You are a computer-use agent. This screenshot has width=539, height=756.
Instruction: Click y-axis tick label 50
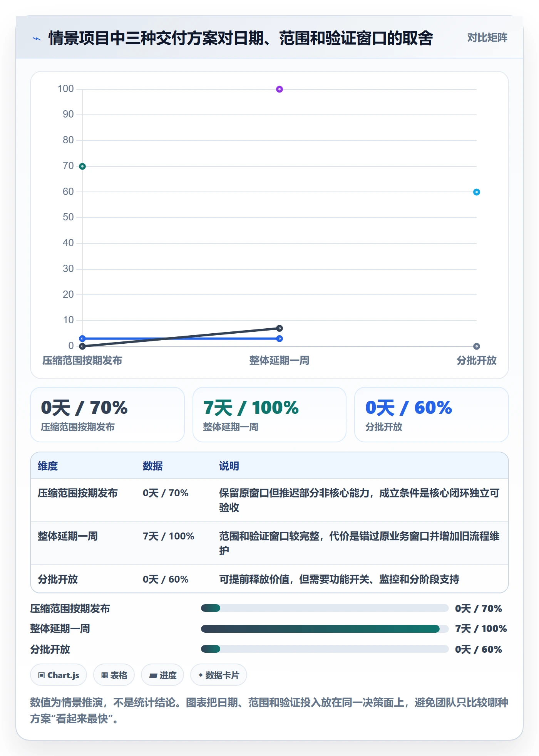pyautogui.click(x=68, y=217)
